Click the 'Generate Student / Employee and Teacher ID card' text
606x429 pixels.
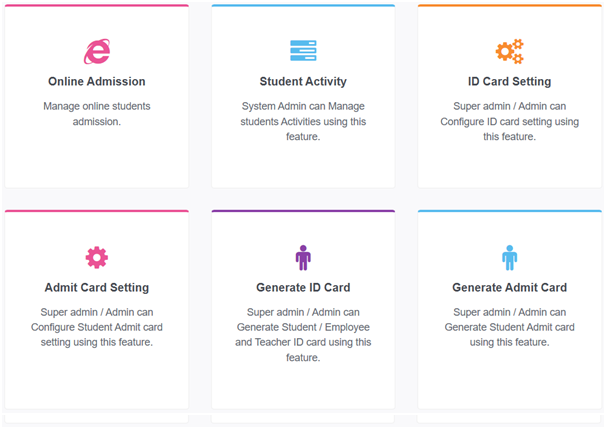[x=303, y=335]
